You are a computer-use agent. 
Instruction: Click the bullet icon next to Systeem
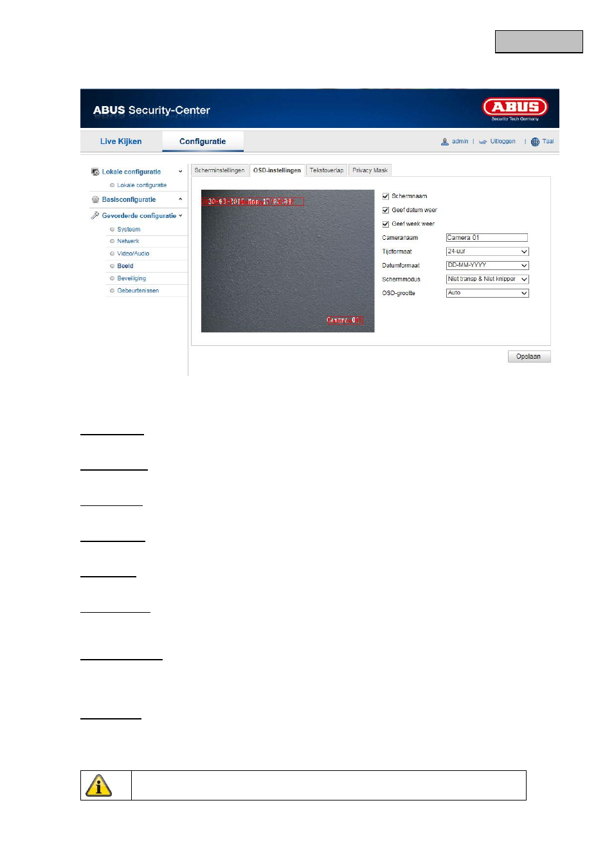coord(112,230)
